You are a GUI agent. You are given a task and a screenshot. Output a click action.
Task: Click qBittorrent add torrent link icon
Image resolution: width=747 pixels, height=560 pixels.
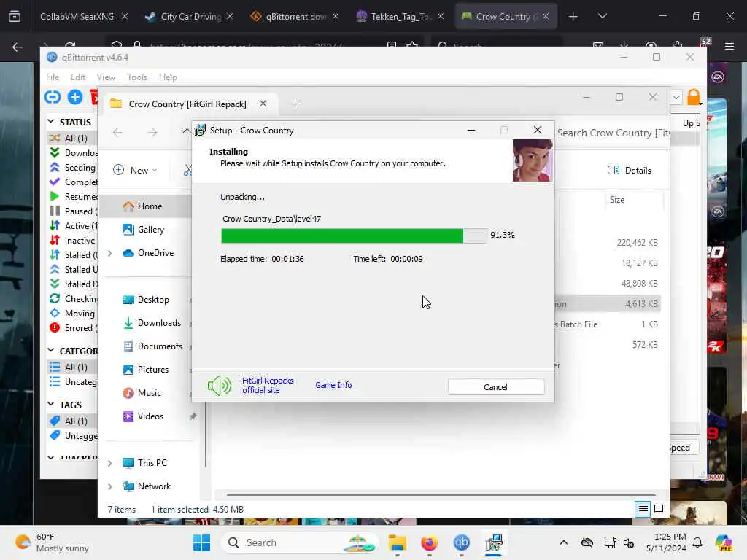point(53,97)
